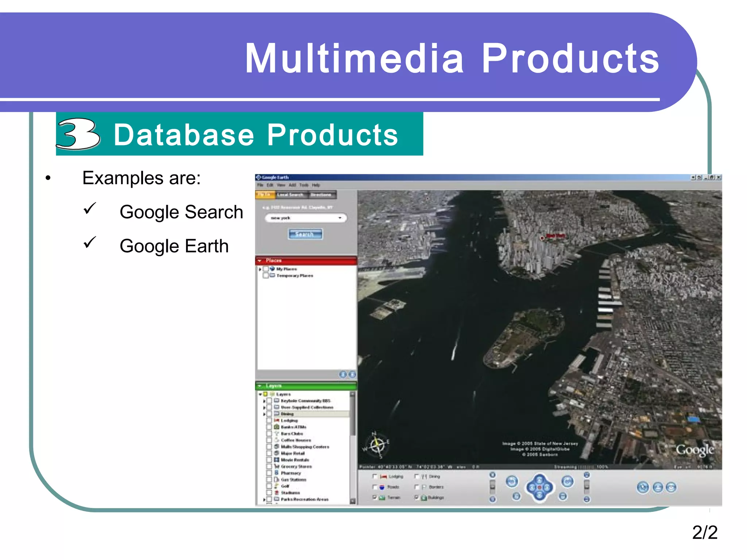Toggle the Terrain checkbox below the map
Screen dimensions: 747x560
click(x=375, y=497)
